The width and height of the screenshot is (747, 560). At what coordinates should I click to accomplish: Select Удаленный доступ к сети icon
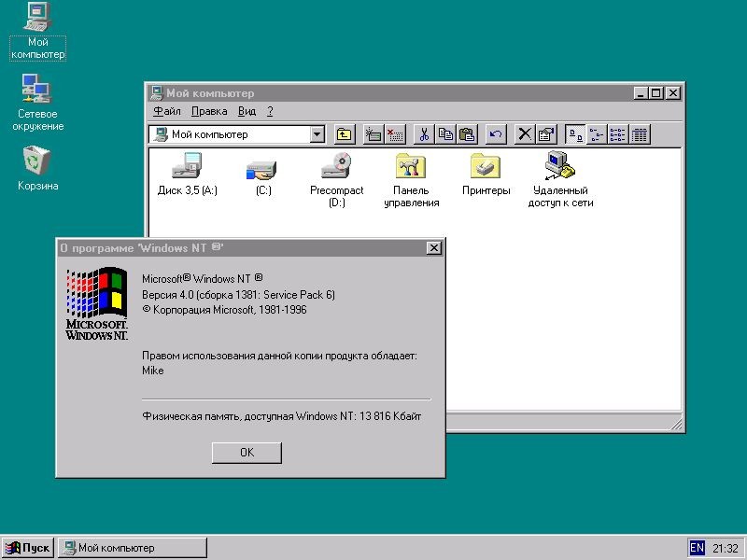click(561, 180)
